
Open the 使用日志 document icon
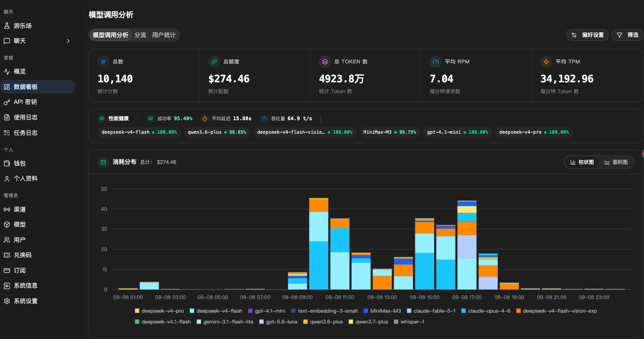click(7, 118)
